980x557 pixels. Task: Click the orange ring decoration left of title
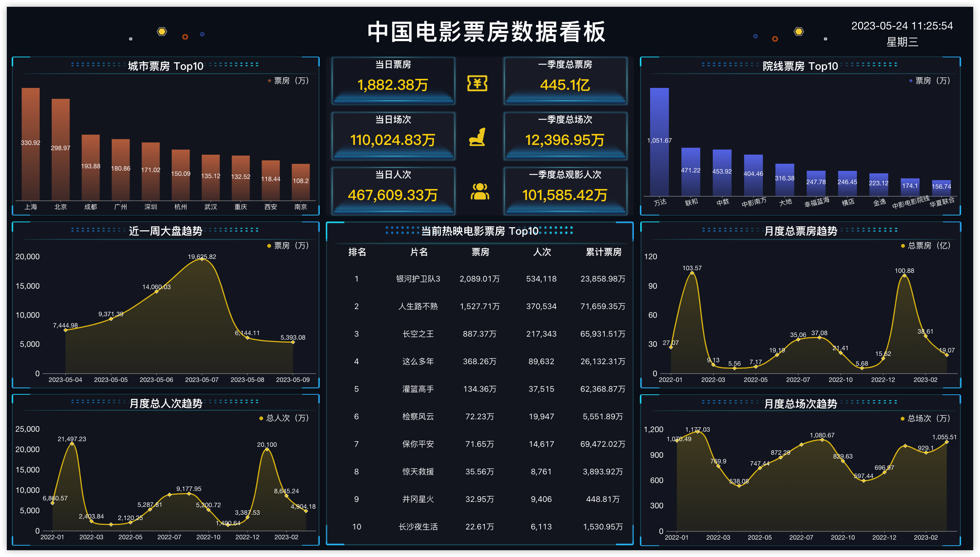(x=185, y=37)
